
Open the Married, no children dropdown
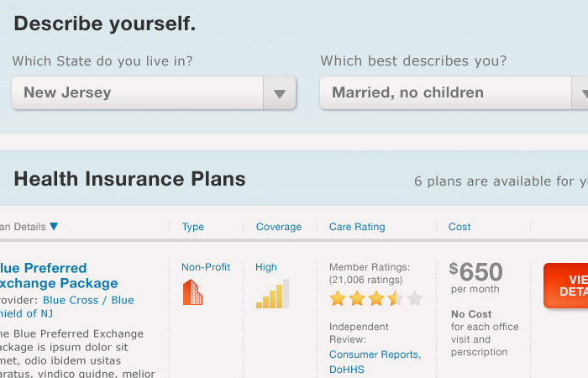point(454,93)
